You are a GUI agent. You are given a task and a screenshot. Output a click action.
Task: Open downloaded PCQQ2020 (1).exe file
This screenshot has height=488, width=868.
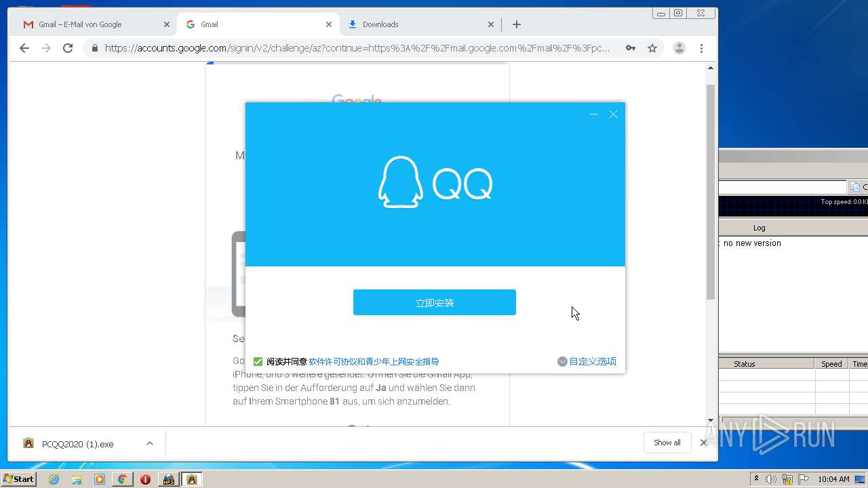[78, 444]
